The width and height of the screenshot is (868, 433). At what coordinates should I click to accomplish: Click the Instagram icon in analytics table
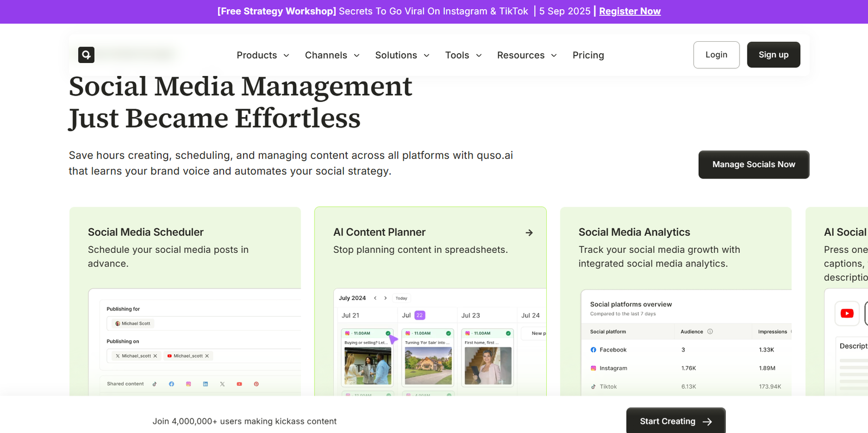tap(593, 368)
